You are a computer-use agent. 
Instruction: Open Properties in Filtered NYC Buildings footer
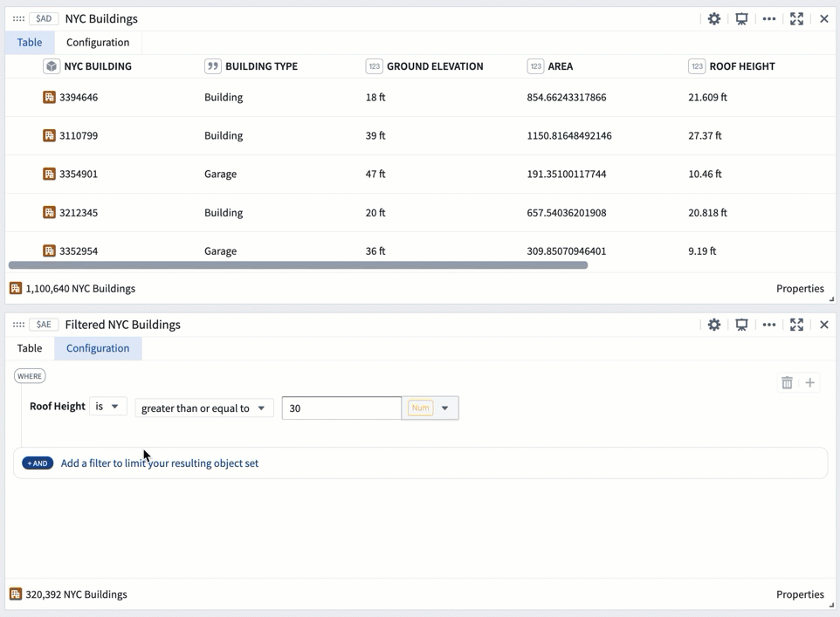[800, 594]
